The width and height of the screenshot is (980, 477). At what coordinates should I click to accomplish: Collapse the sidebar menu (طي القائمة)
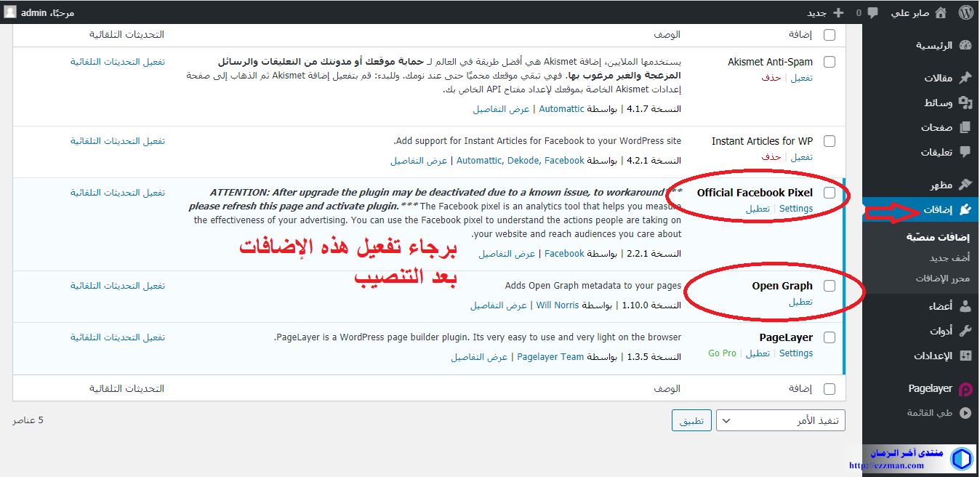(x=965, y=413)
